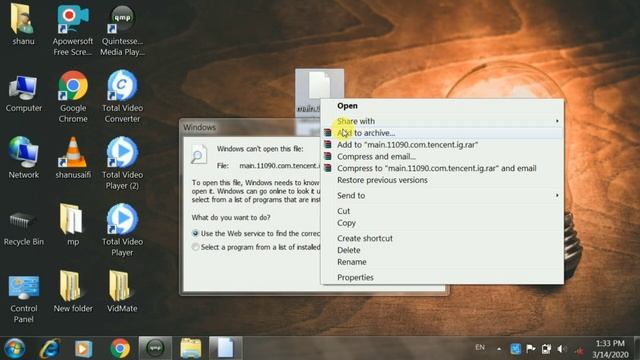Choose Copy from the context menu
This screenshot has width=640, height=360.
pyautogui.click(x=442, y=223)
